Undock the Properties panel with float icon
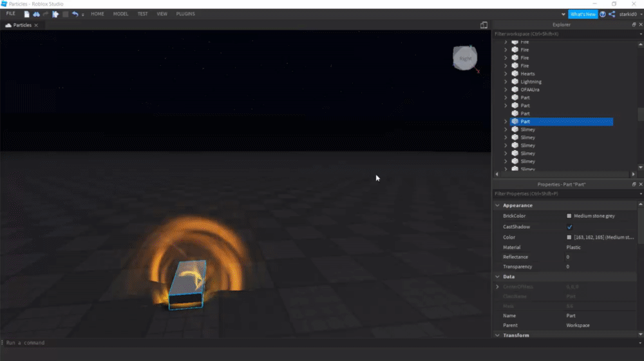Image resolution: width=644 pixels, height=361 pixels. click(634, 184)
